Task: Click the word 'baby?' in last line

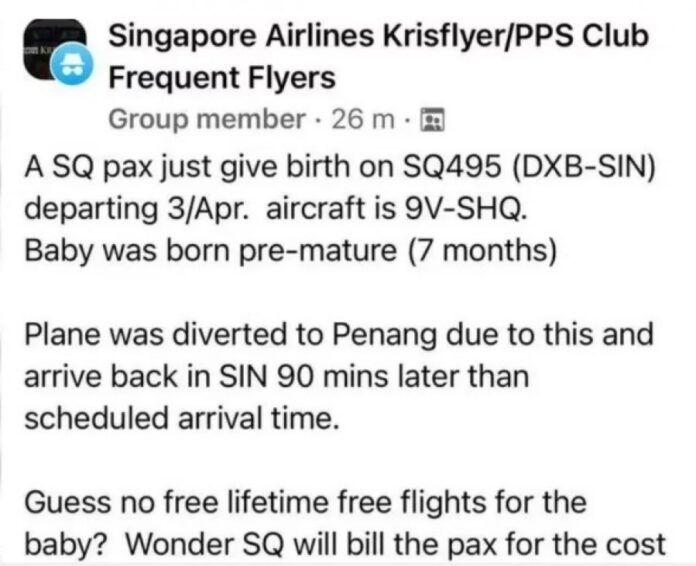Action: tap(64, 545)
